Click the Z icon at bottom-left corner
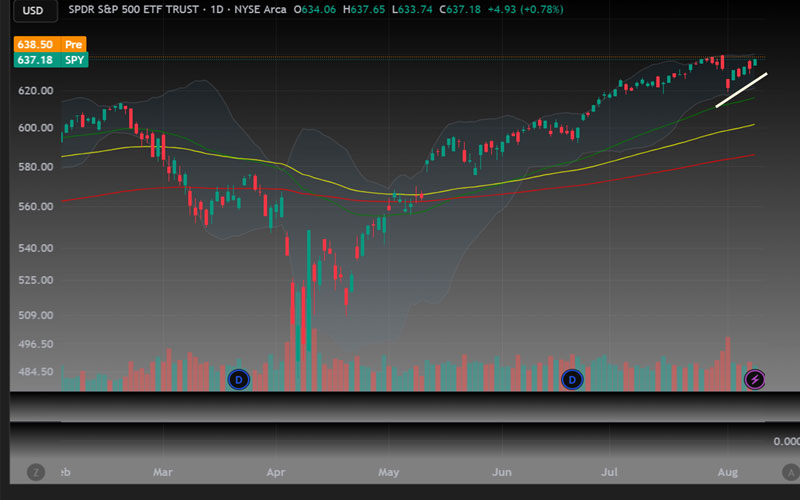800x500 pixels. tap(37, 471)
